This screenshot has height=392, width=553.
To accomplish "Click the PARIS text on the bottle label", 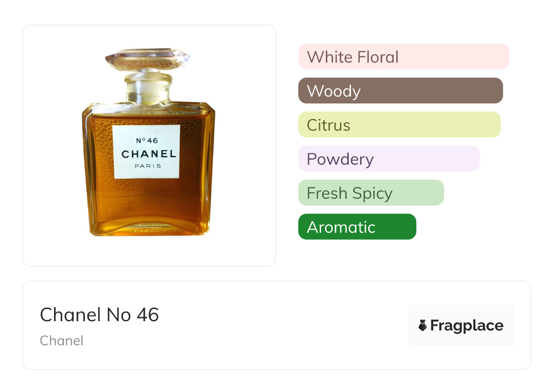I will [x=148, y=166].
